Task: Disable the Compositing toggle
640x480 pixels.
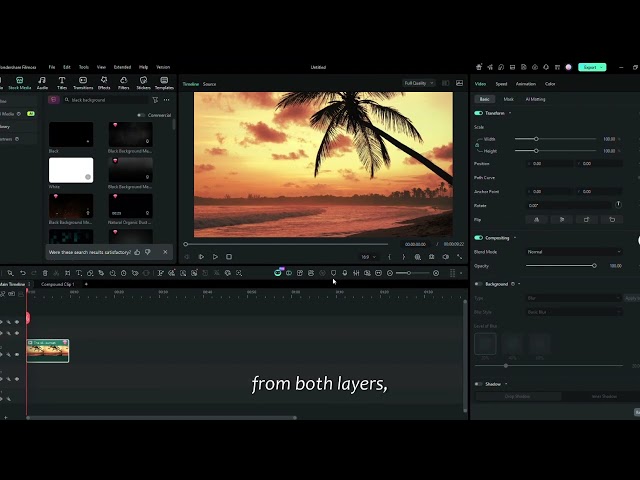Action: (478, 238)
